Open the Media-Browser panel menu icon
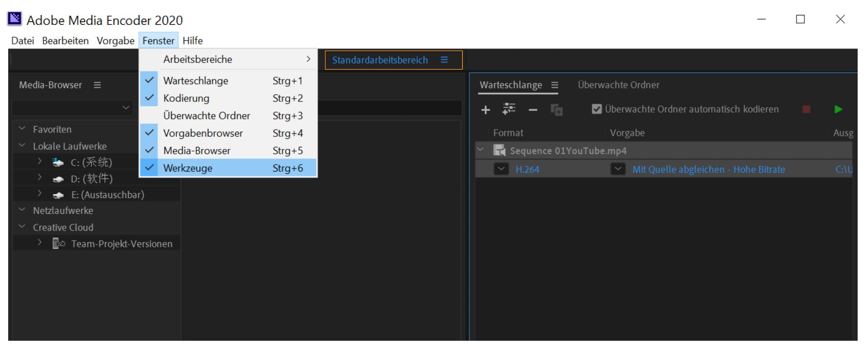Image resolution: width=868 pixels, height=350 pixels. click(x=97, y=85)
